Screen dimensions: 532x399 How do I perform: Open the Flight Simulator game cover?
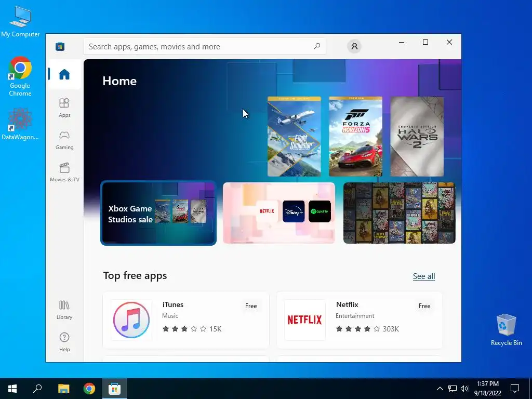point(294,137)
